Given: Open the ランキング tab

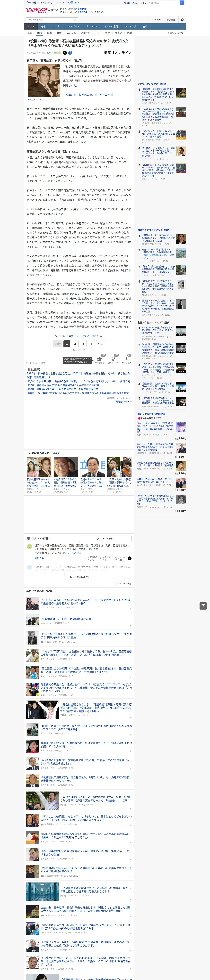Looking at the screenshot, I should click(x=130, y=27).
